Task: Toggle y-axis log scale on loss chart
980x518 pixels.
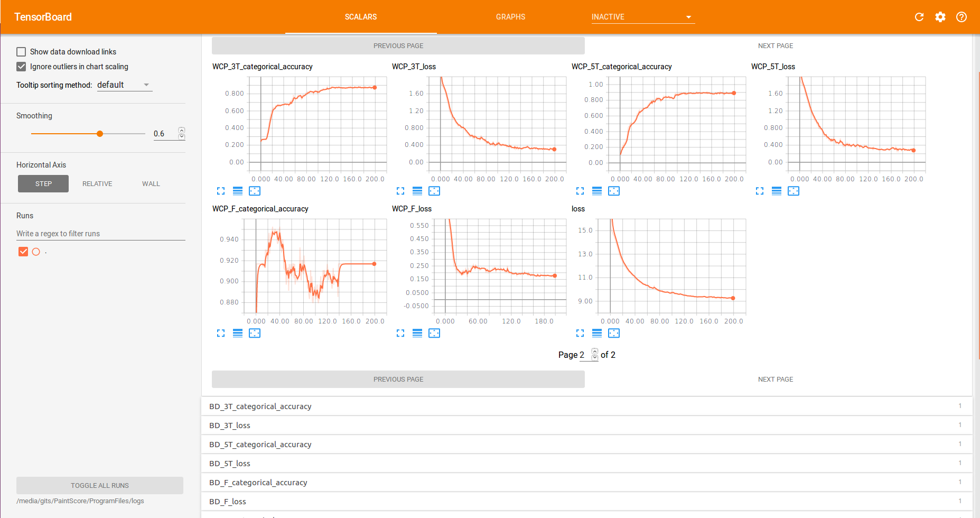Action: click(x=597, y=333)
